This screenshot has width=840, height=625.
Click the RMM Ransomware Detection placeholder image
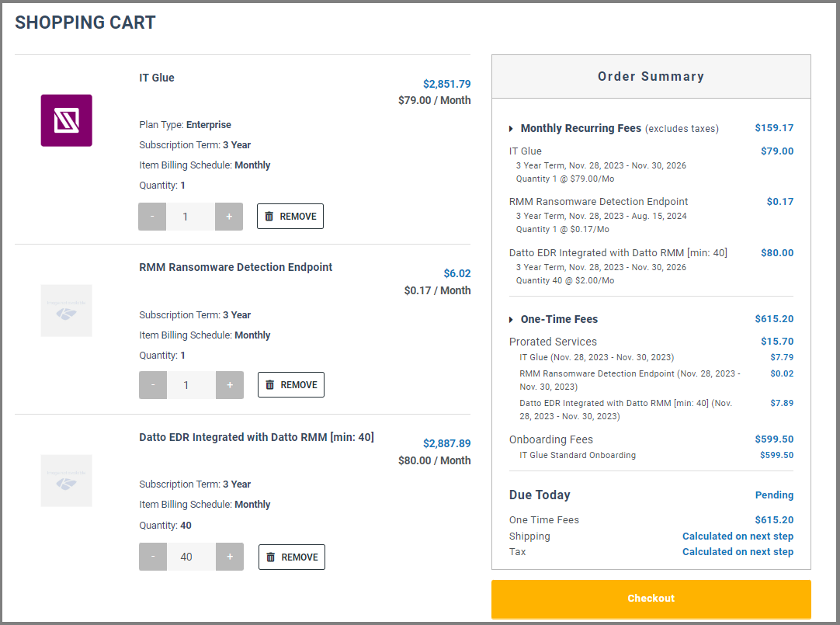click(x=66, y=311)
